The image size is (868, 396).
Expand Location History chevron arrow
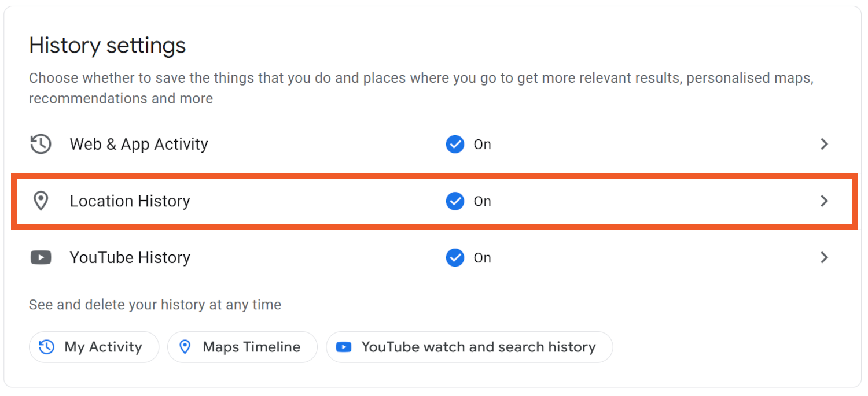(x=825, y=201)
